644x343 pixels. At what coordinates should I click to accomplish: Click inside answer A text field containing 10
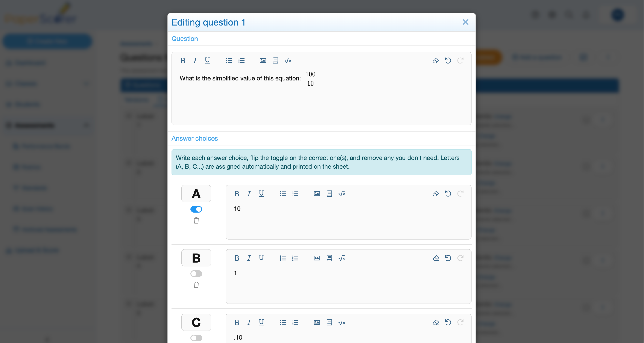click(348, 220)
